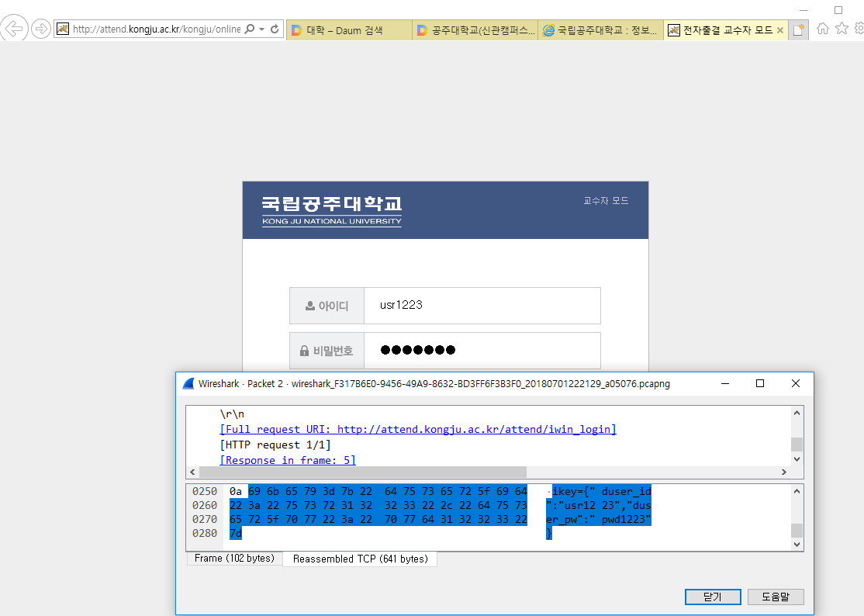Go back with the browser back arrow
The image size is (864, 616).
pyautogui.click(x=13, y=28)
